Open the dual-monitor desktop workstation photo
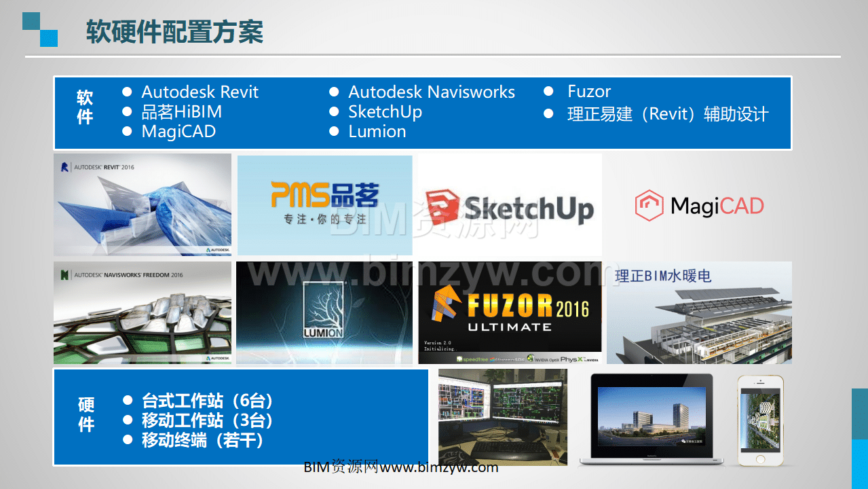868x489 pixels. pos(503,417)
